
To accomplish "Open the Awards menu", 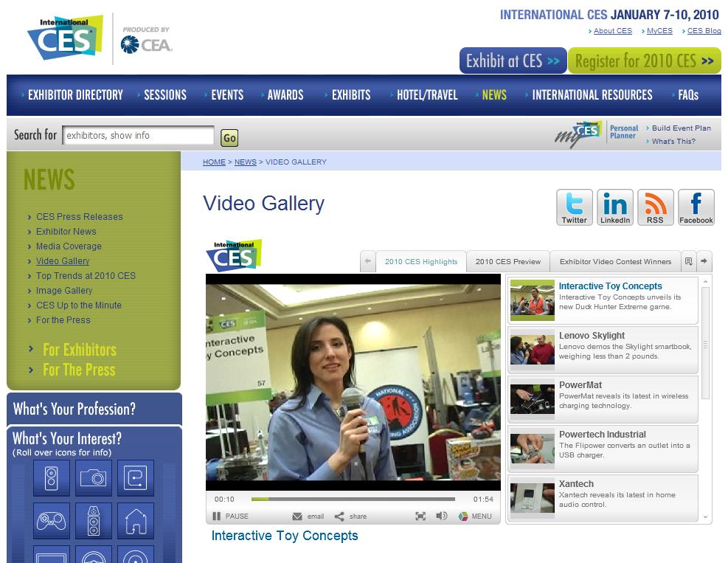I will tap(285, 94).
